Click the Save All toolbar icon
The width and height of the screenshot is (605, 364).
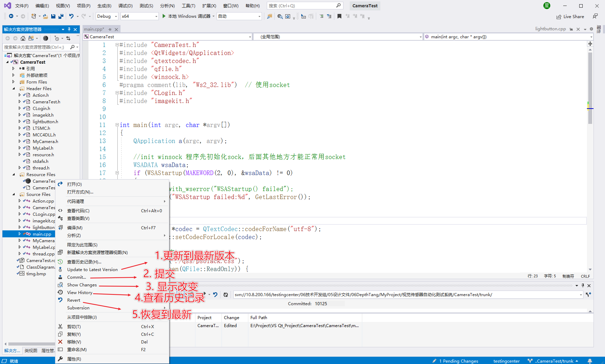pyautogui.click(x=61, y=16)
